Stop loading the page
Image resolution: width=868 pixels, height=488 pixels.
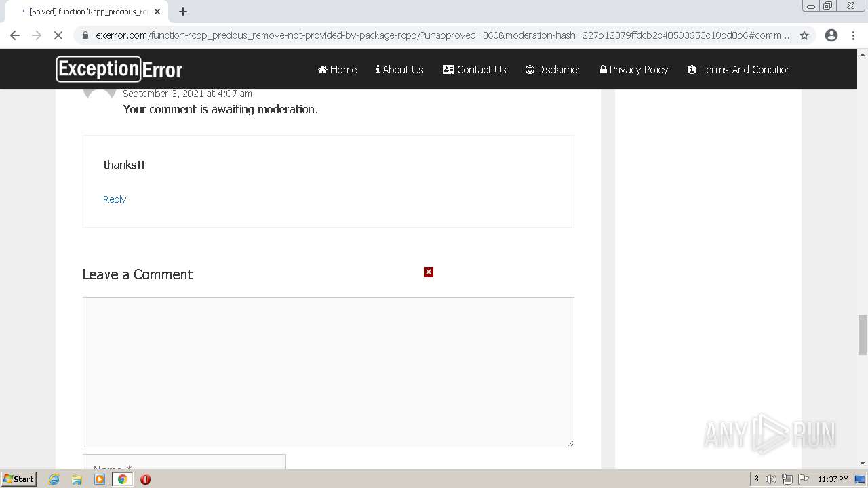[x=58, y=35]
